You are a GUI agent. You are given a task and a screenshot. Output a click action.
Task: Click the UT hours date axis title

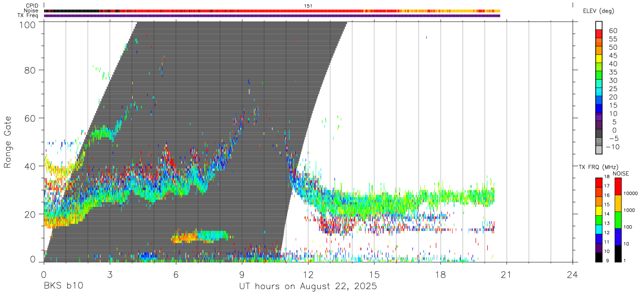[x=308, y=287]
